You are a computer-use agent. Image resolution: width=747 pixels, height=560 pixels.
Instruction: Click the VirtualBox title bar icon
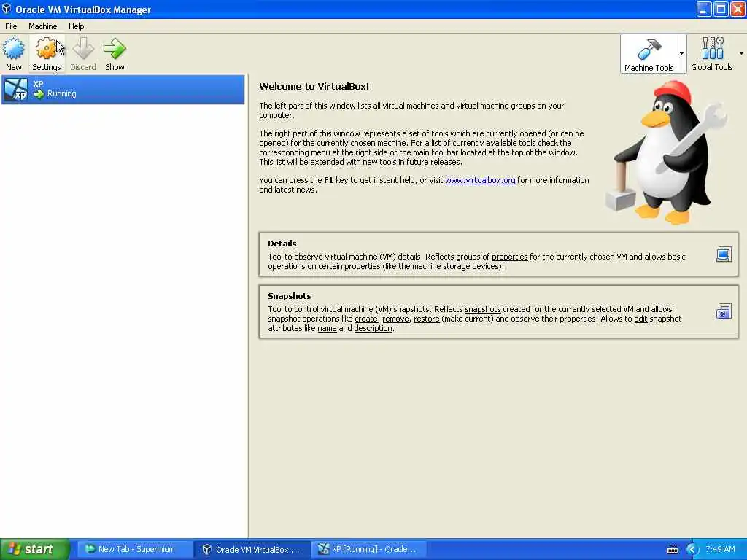7,9
